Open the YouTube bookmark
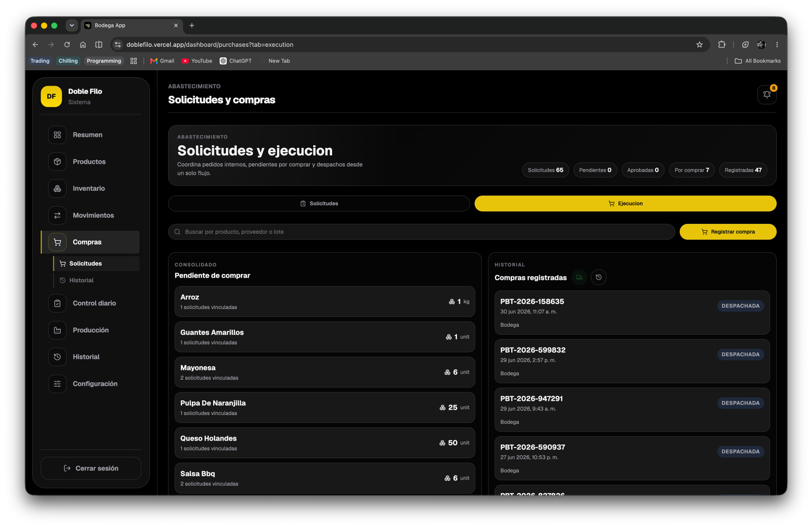 click(197, 61)
